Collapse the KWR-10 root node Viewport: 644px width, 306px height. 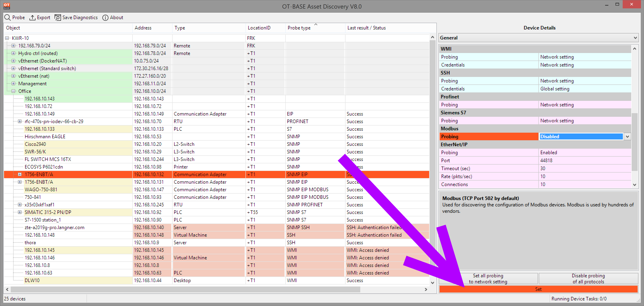click(x=7, y=38)
